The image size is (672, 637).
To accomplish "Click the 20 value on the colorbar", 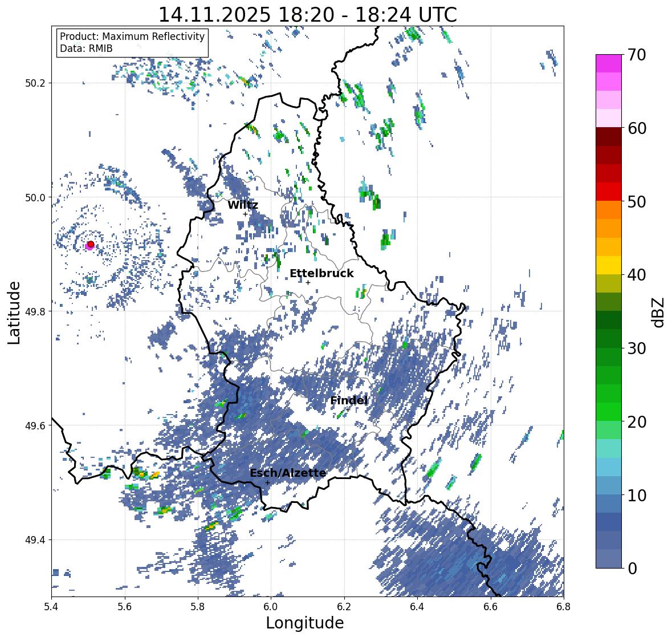I will pos(637,422).
